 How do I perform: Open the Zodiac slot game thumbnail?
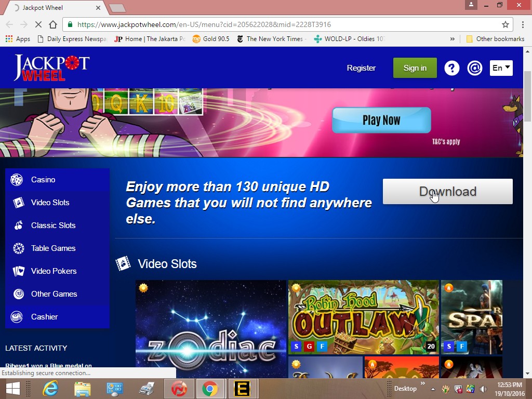tap(211, 329)
